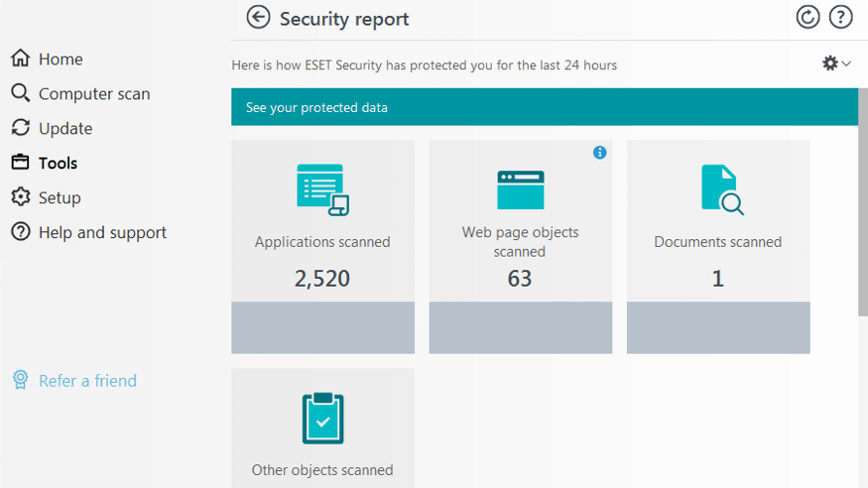The width and height of the screenshot is (868, 488).
Task: Open help via the question mark icon
Action: tap(840, 18)
